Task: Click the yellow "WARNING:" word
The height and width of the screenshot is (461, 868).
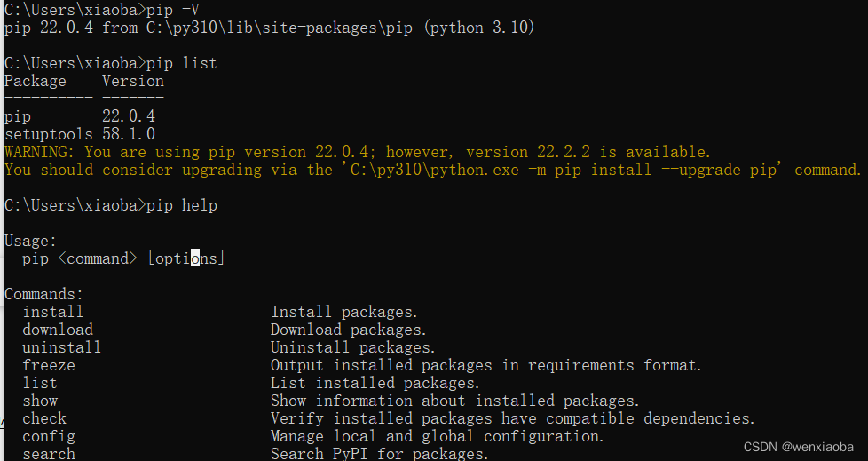Action: [39, 152]
